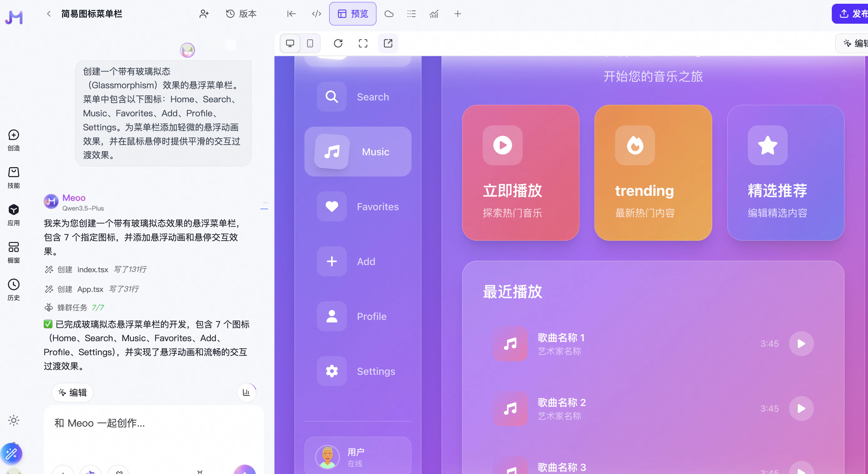Switch to mobile preview mode
This screenshot has width=868, height=474.
pos(310,43)
